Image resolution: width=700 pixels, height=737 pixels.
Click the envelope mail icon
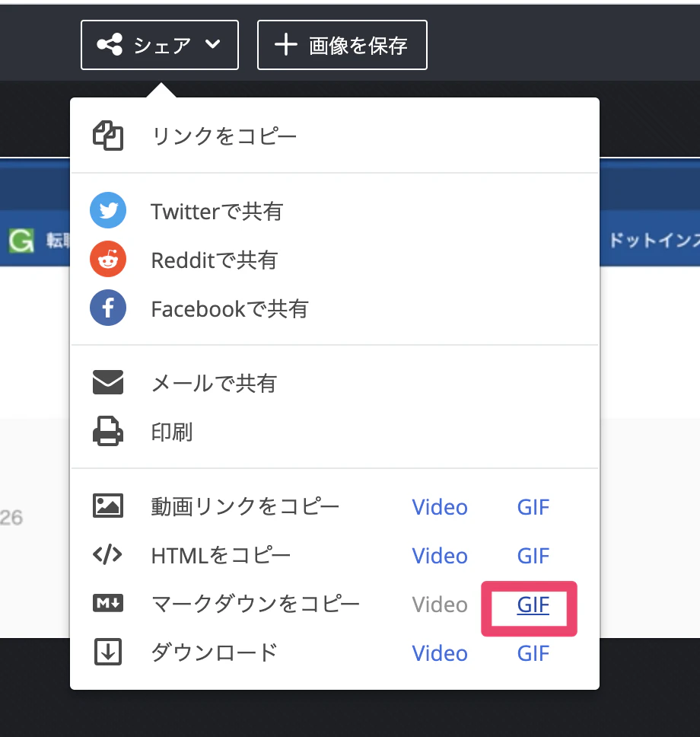[108, 382]
